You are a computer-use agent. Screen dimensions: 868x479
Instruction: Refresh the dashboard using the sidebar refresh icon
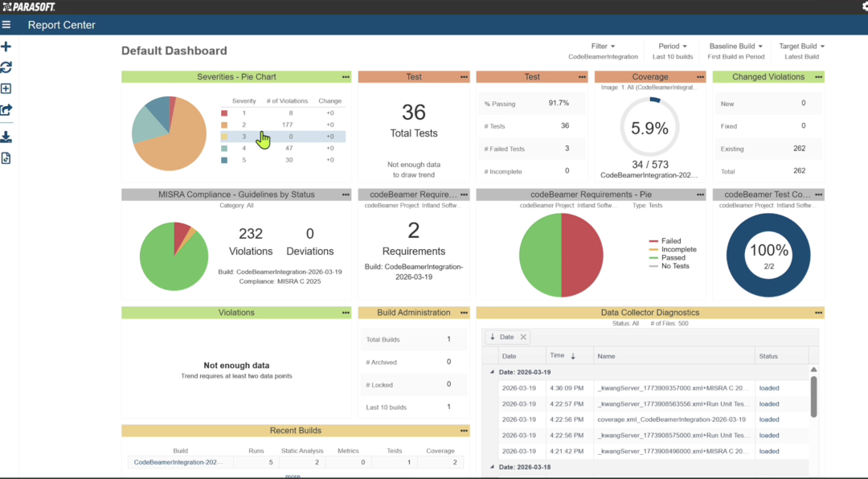click(x=6, y=68)
